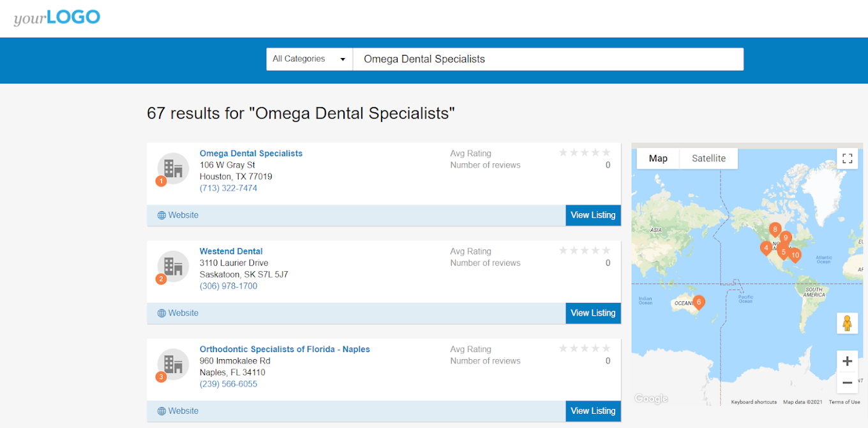View Listing for Omega Dental Specialists
The image size is (868, 428).
593,216
